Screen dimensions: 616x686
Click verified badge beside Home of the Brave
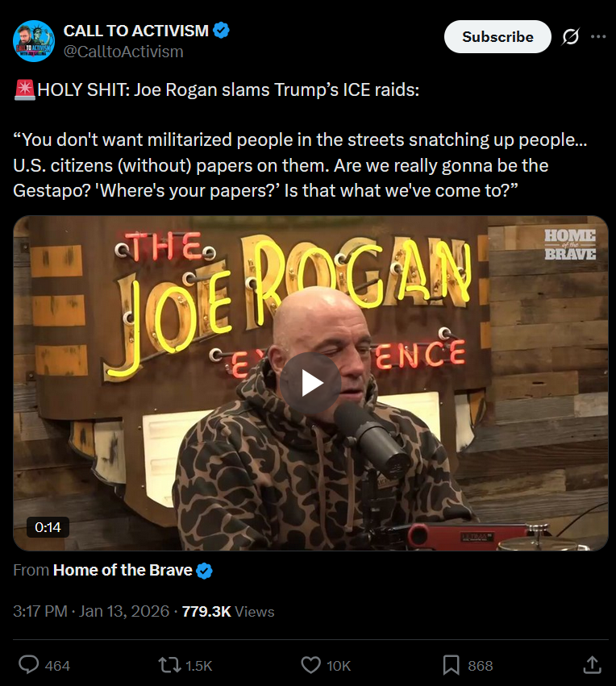pos(204,571)
